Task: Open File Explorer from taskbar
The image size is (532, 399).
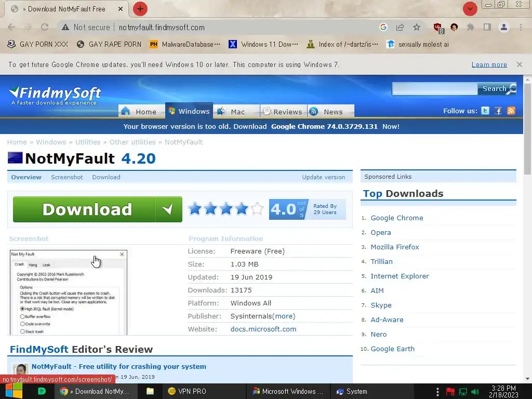Action: pyautogui.click(x=150, y=391)
